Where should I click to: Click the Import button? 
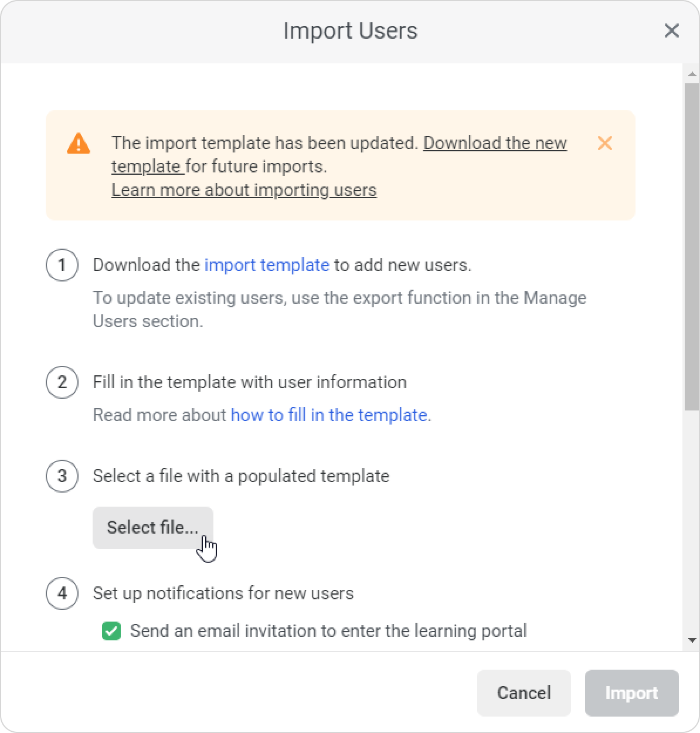pos(631,693)
